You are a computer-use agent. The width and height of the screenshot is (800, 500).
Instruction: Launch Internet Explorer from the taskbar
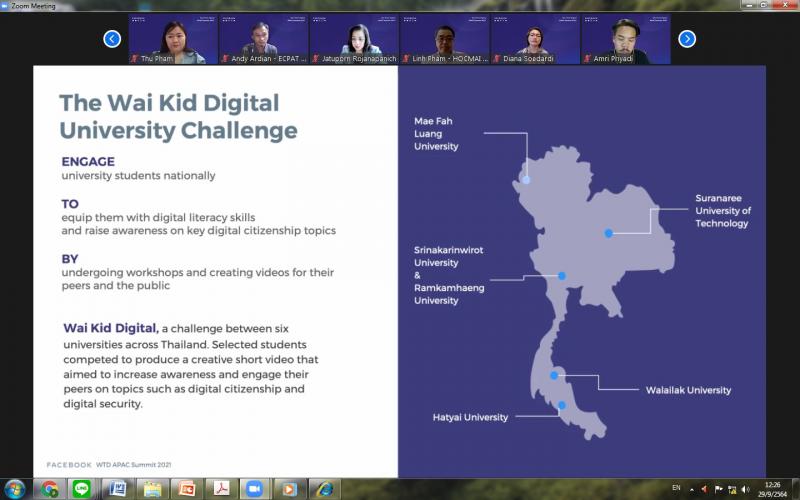(323, 489)
